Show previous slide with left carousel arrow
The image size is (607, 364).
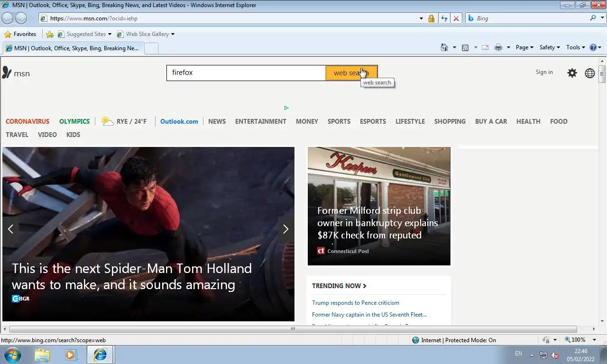[10, 229]
